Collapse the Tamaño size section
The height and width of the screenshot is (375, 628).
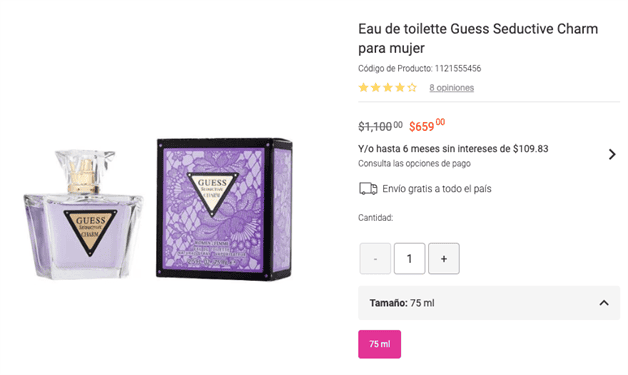(x=604, y=303)
